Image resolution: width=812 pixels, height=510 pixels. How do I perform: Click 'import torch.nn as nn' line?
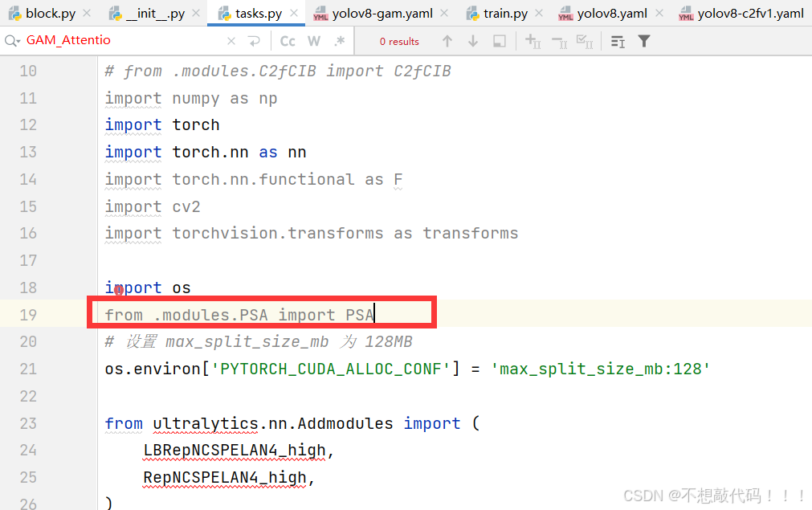[206, 153]
